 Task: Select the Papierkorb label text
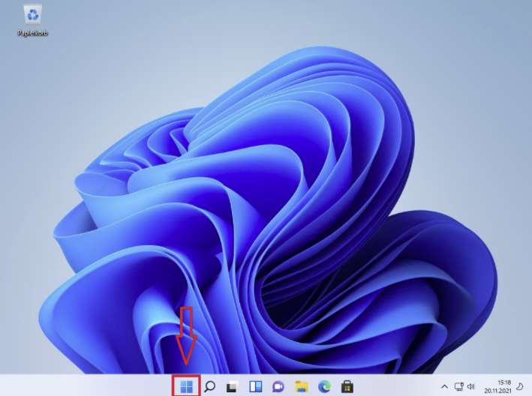[32, 33]
